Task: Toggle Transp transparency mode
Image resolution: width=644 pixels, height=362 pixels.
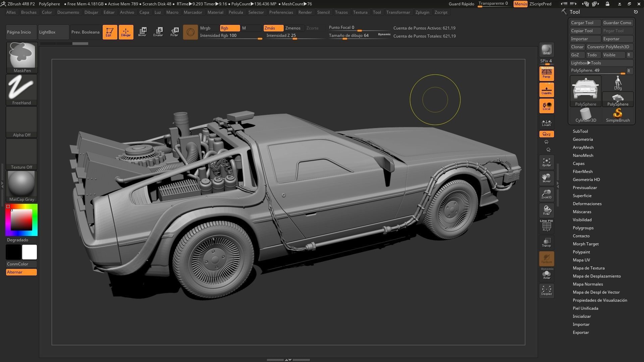Action: (546, 242)
